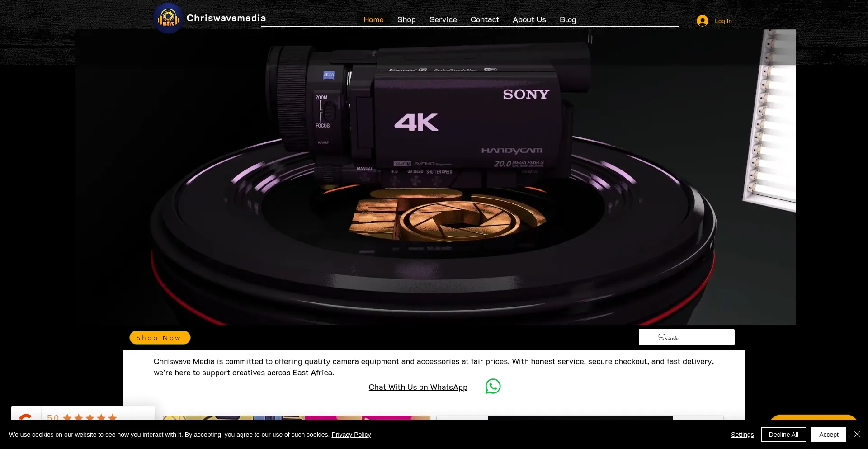Accept cookies on the banner

coord(828,434)
